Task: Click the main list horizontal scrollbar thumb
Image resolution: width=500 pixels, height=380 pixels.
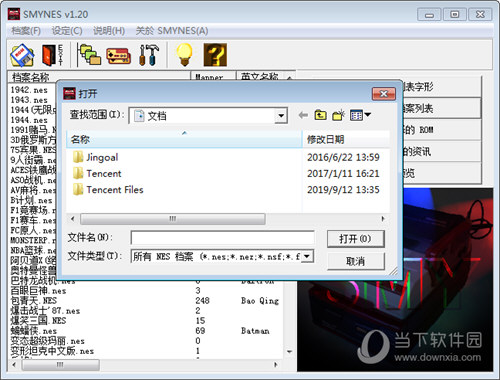Action: (60, 365)
